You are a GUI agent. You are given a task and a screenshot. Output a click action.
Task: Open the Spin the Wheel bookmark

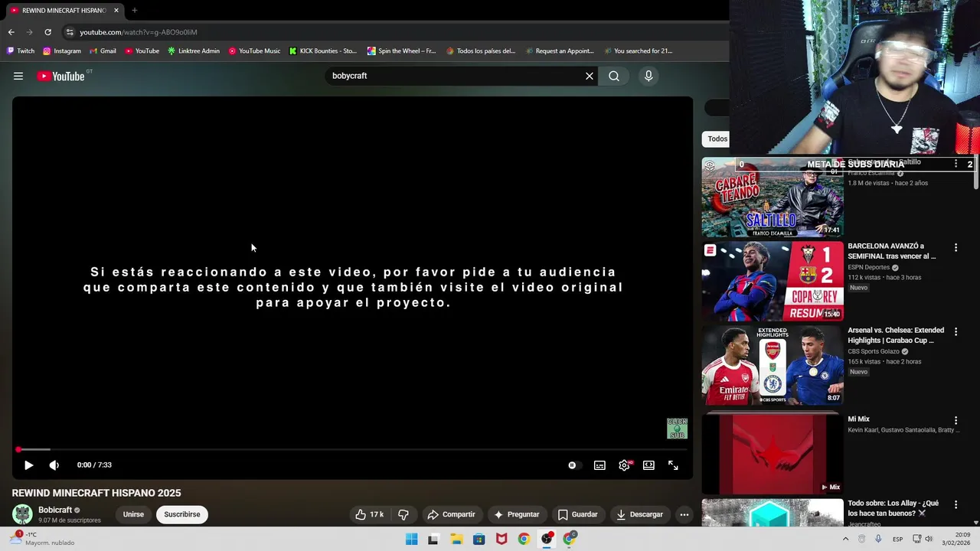coord(401,51)
